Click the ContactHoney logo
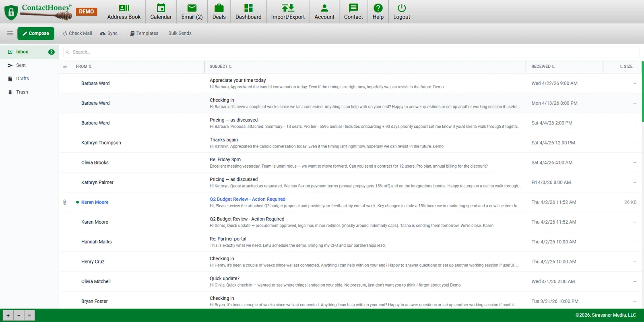 [38, 12]
